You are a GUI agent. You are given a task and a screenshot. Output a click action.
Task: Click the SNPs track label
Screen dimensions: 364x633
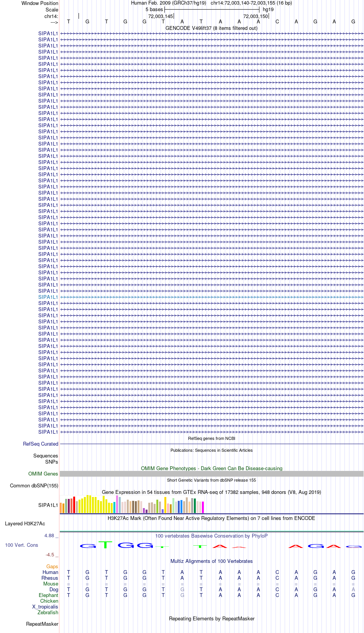click(52, 462)
